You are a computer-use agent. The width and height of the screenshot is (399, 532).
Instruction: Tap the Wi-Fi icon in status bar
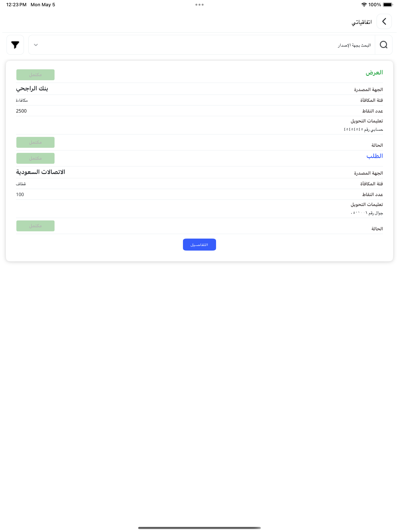364,4
